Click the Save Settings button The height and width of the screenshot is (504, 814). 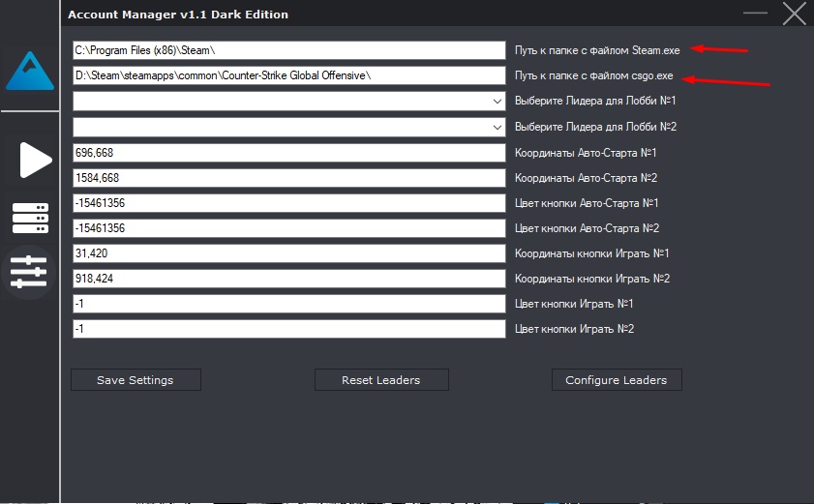point(136,380)
